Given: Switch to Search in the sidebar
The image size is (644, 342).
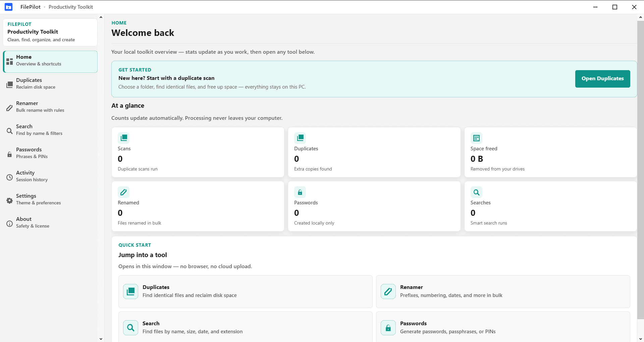Looking at the screenshot, I should click(50, 131).
